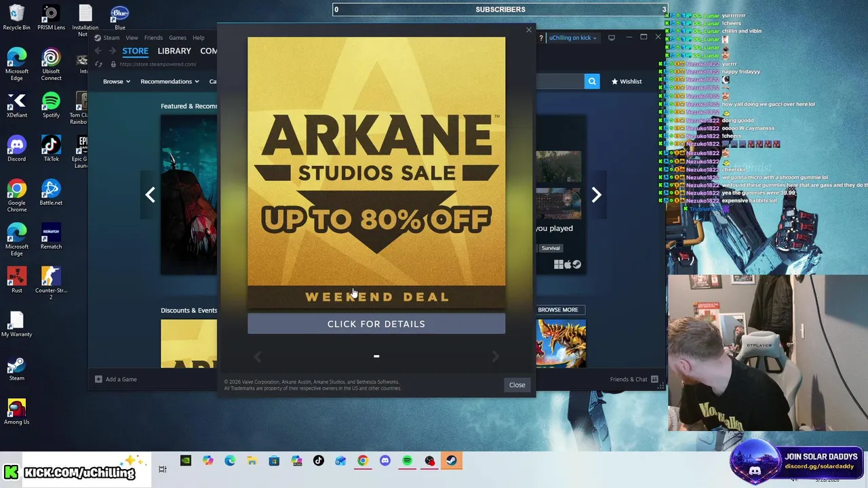The width and height of the screenshot is (868, 488).
Task: Open the Rust desktop shortcut
Action: coord(16,281)
